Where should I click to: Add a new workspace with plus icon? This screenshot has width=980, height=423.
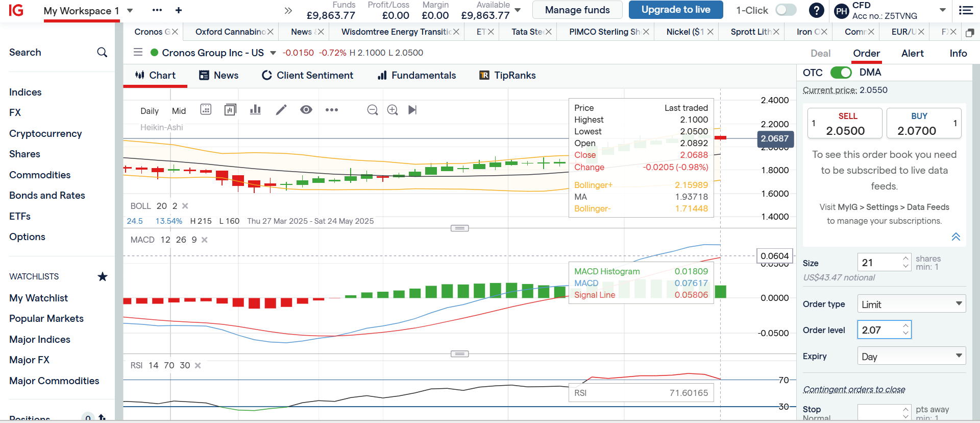tap(179, 10)
